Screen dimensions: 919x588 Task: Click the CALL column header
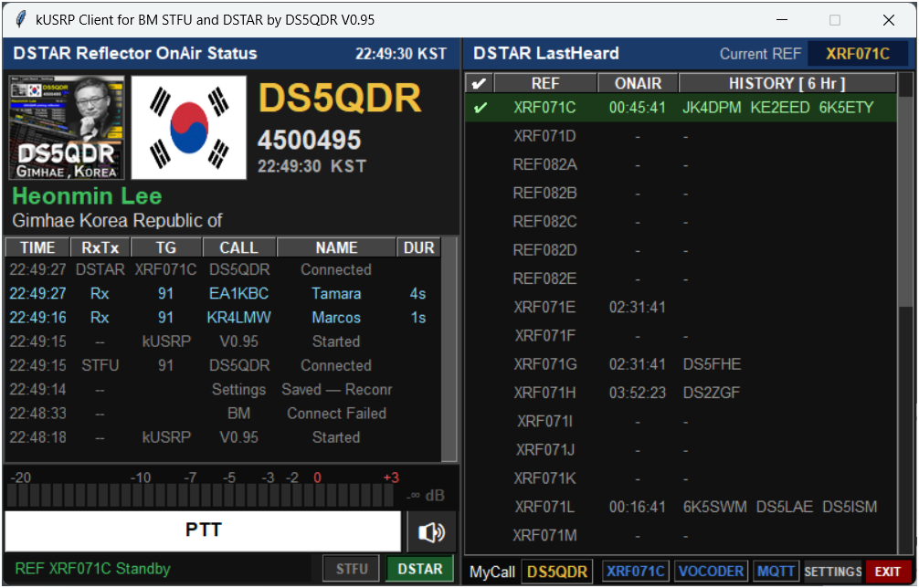238,247
